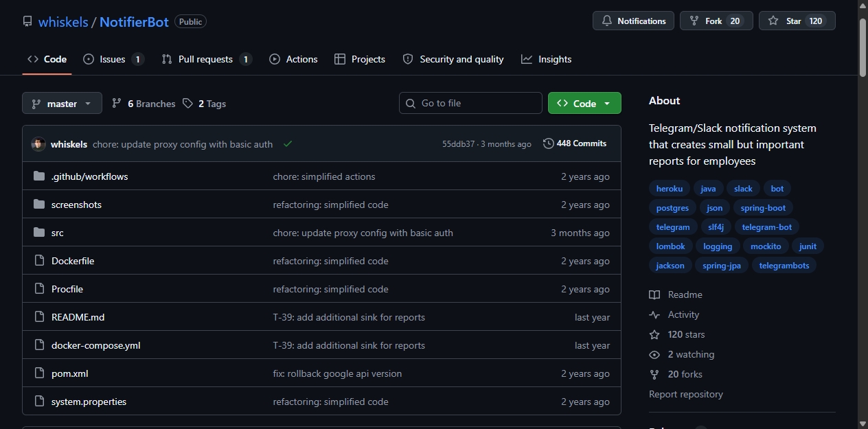
Task: Go to the Actions tab
Action: click(x=293, y=59)
